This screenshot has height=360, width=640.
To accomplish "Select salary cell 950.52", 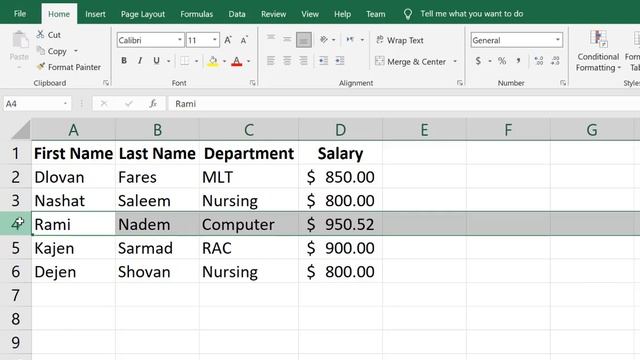I will pyautogui.click(x=340, y=224).
